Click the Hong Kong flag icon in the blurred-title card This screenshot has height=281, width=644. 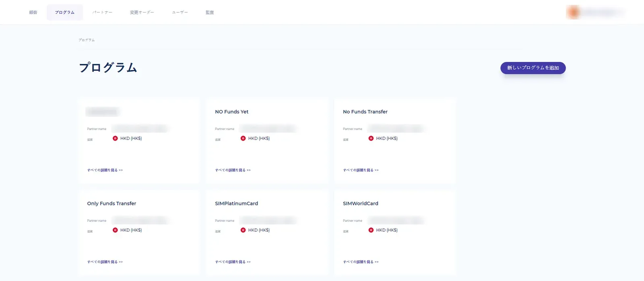(x=115, y=138)
